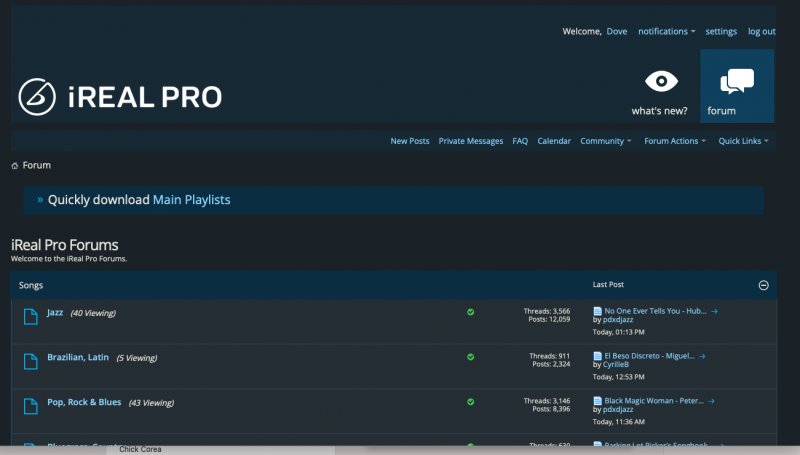
Task: Collapse the Songs category section
Action: pos(763,285)
